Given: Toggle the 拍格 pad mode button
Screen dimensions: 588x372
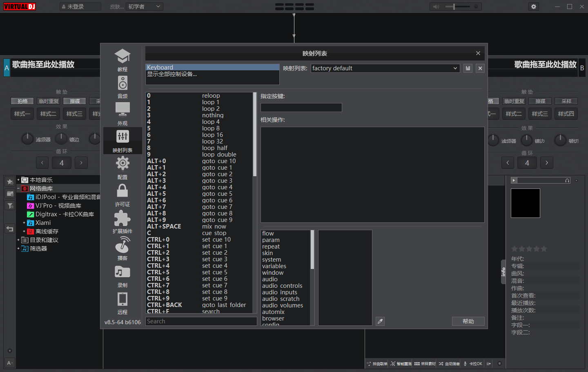Looking at the screenshot, I should [x=22, y=101].
